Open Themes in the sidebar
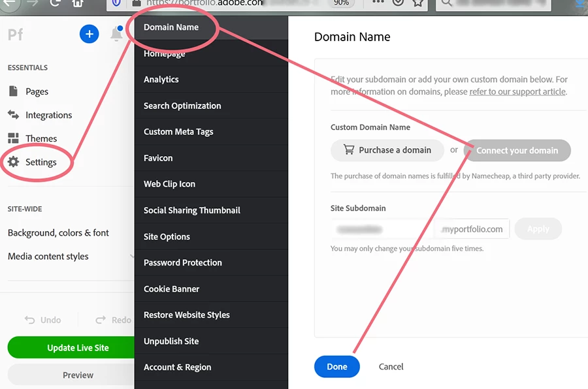Viewport: 588px width, 389px height. click(x=41, y=138)
